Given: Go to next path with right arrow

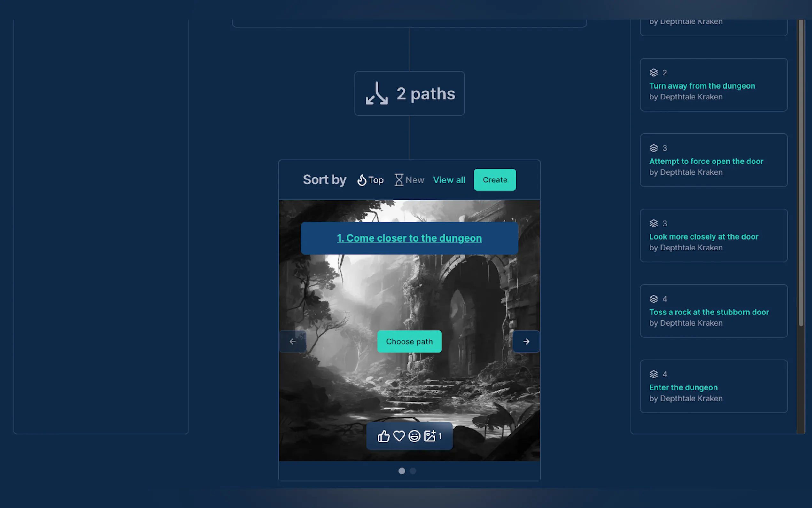Looking at the screenshot, I should coord(526,341).
